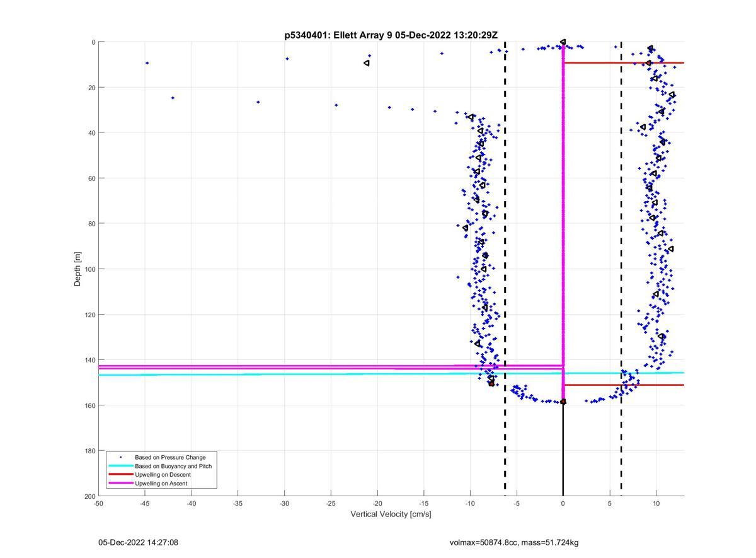Image resolution: width=756 pixels, height=558 pixels.
Task: Click the x-axis tick label 0
Action: [563, 503]
